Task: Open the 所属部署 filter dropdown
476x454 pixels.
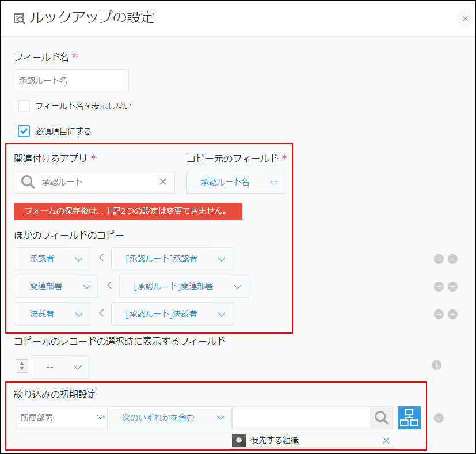Action: (61, 418)
